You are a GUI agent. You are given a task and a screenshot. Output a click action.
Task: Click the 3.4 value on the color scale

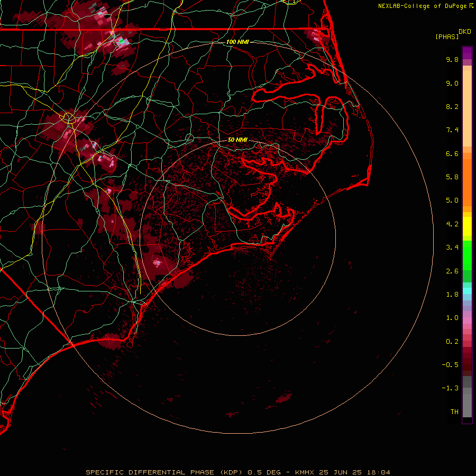[x=452, y=248]
